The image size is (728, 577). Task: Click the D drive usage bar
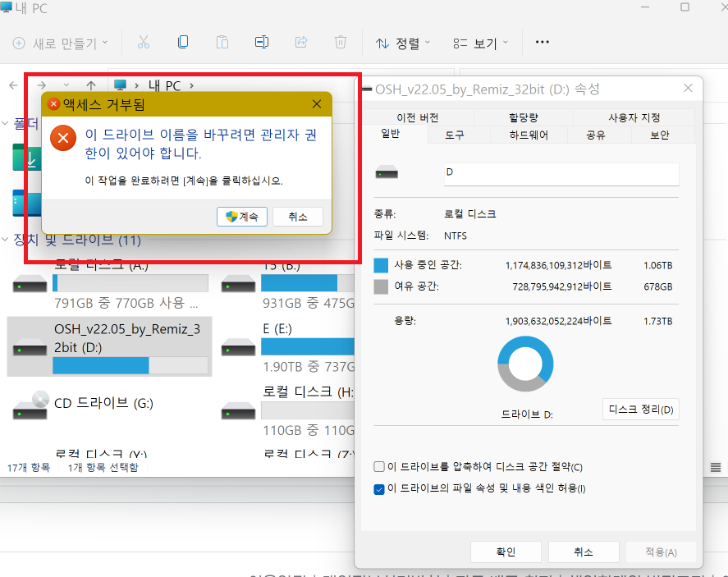[x=130, y=366]
